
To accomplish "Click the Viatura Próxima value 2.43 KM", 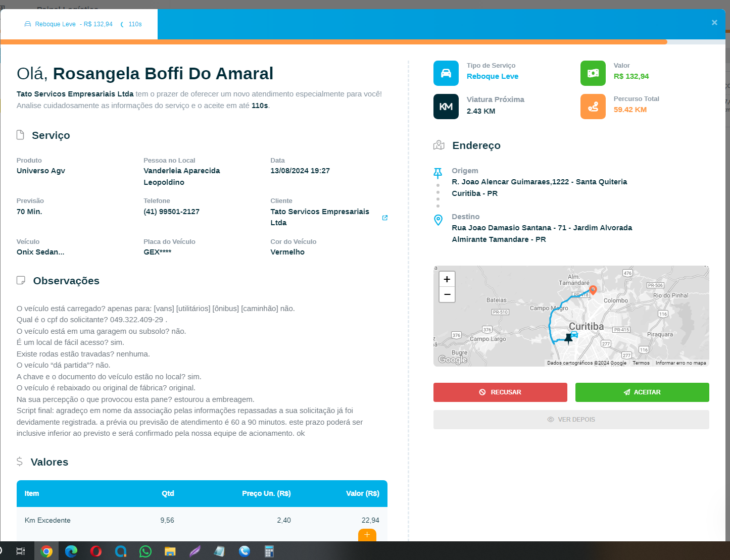I will pyautogui.click(x=481, y=111).
